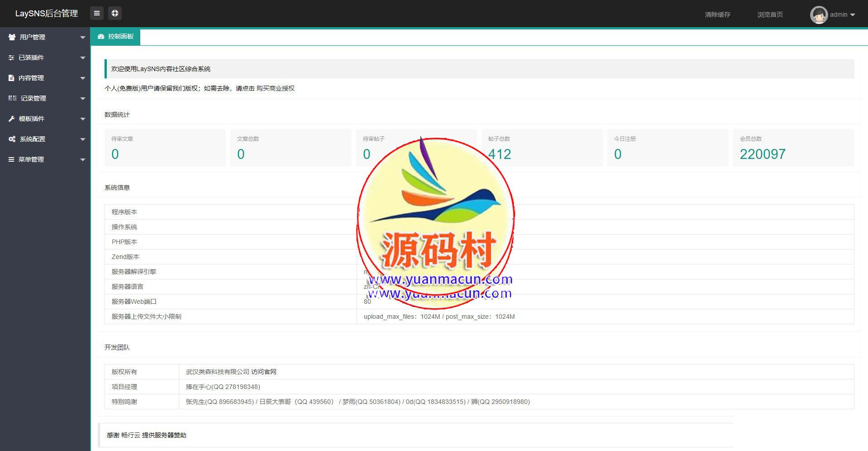Open the 已装插件 sidebar menu
868x451 pixels.
[x=45, y=58]
